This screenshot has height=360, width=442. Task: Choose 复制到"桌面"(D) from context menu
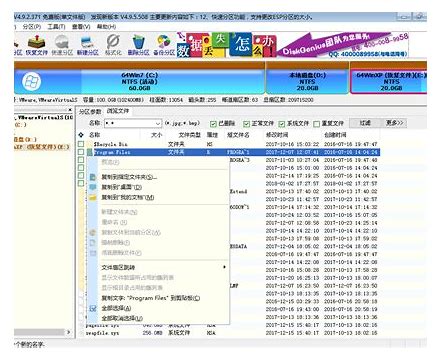pos(122,187)
